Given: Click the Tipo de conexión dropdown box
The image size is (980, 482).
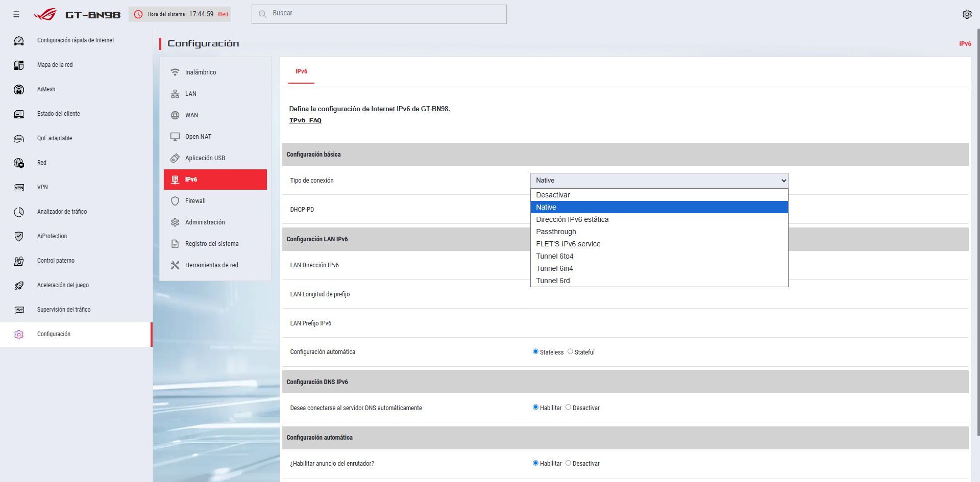Looking at the screenshot, I should pyautogui.click(x=659, y=180).
